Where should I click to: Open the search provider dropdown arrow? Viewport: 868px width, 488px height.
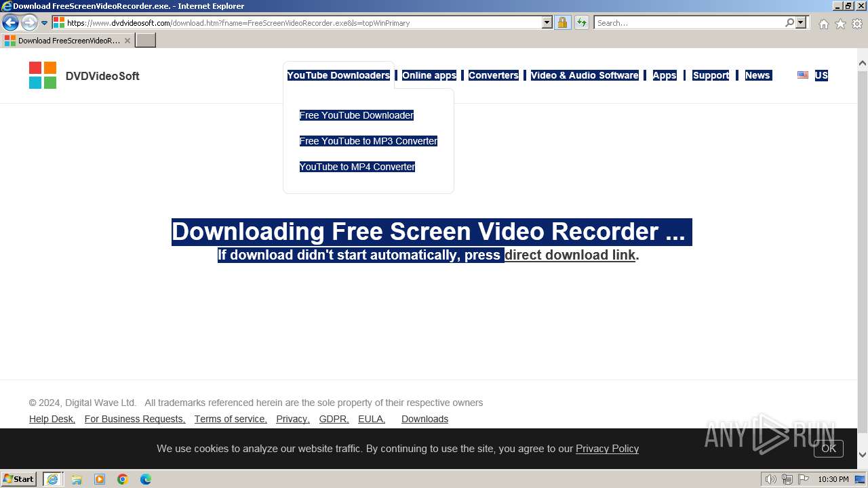[x=801, y=22]
